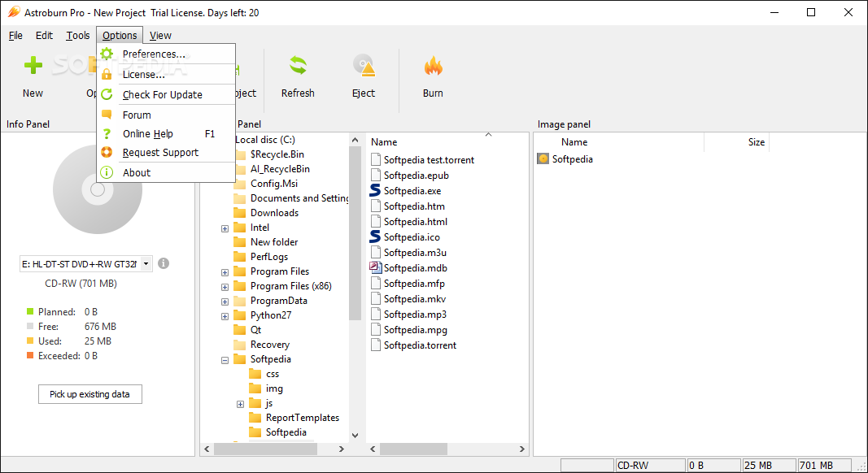Click the ReportTemplates folder icon
Viewport: 868px width, 473px height.
coord(255,418)
